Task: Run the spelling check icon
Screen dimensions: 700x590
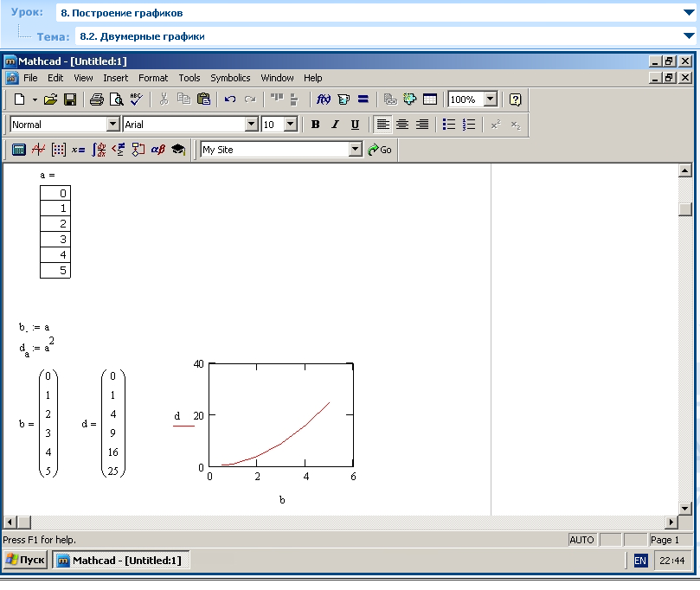Action: click(x=136, y=99)
